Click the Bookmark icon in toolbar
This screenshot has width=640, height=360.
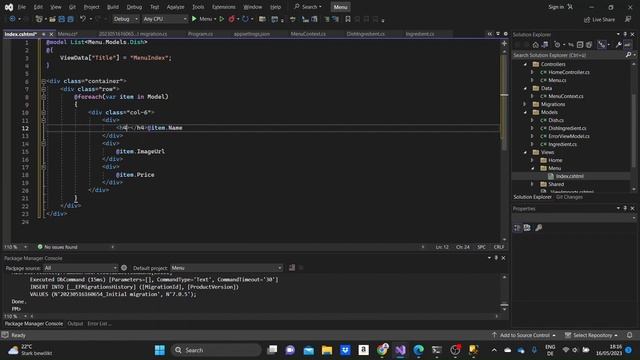(x=348, y=19)
